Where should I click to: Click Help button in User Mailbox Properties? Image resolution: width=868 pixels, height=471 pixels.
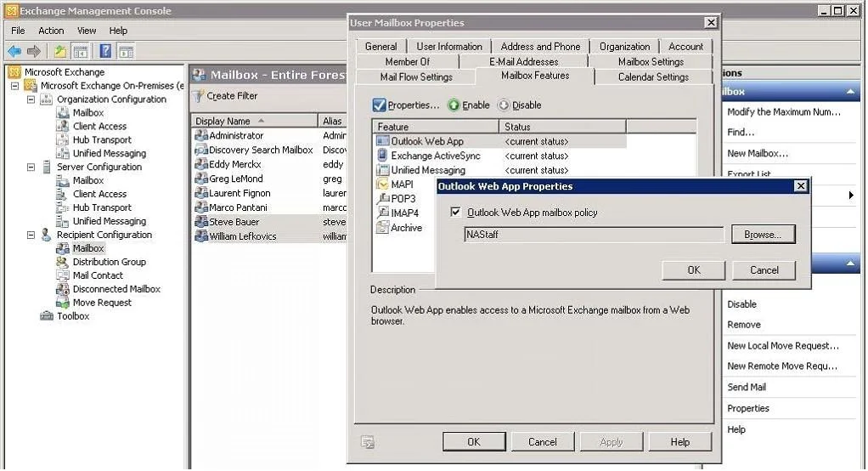pyautogui.click(x=679, y=441)
